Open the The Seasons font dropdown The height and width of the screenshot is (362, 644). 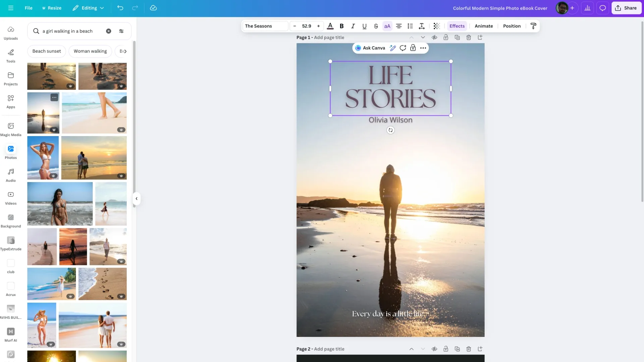tap(265, 26)
